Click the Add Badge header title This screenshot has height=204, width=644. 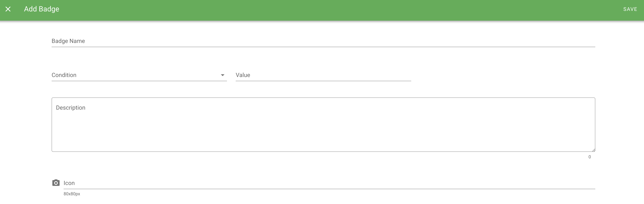point(41,9)
